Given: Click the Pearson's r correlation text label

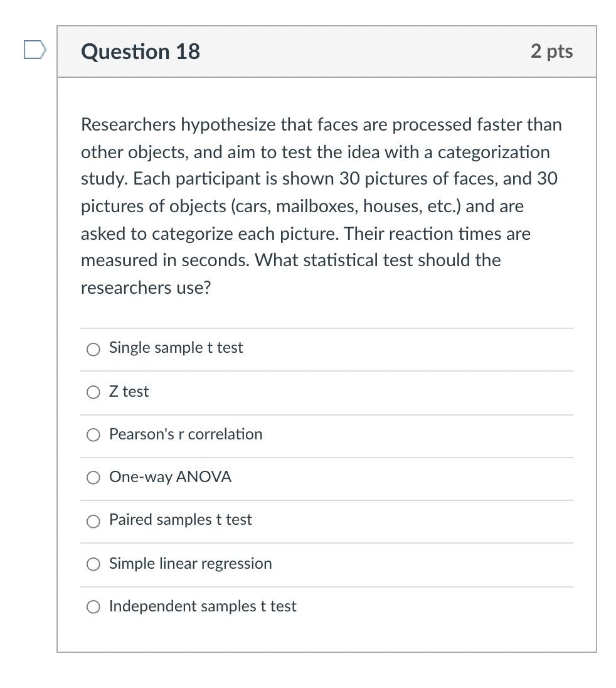Looking at the screenshot, I should [x=186, y=434].
